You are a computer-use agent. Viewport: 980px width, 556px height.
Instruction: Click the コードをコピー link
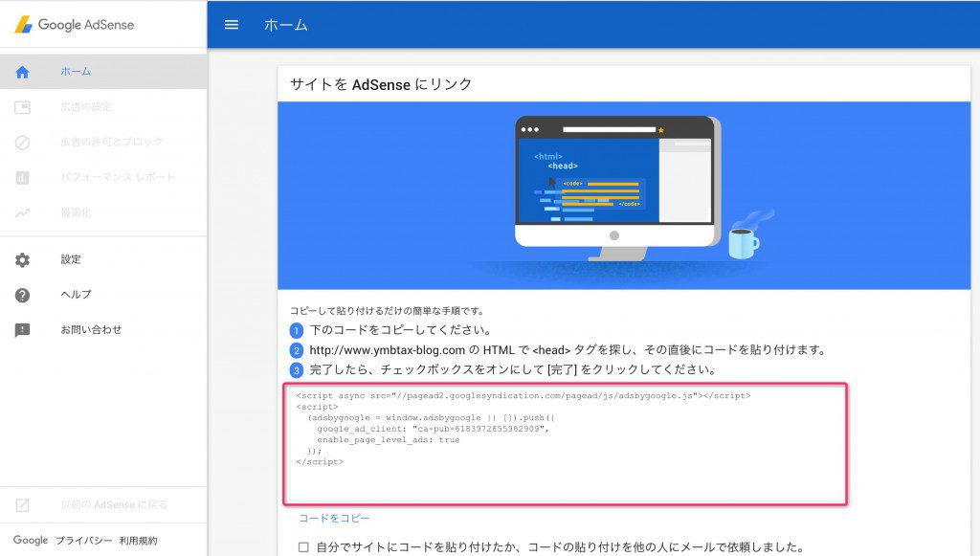[x=334, y=518]
